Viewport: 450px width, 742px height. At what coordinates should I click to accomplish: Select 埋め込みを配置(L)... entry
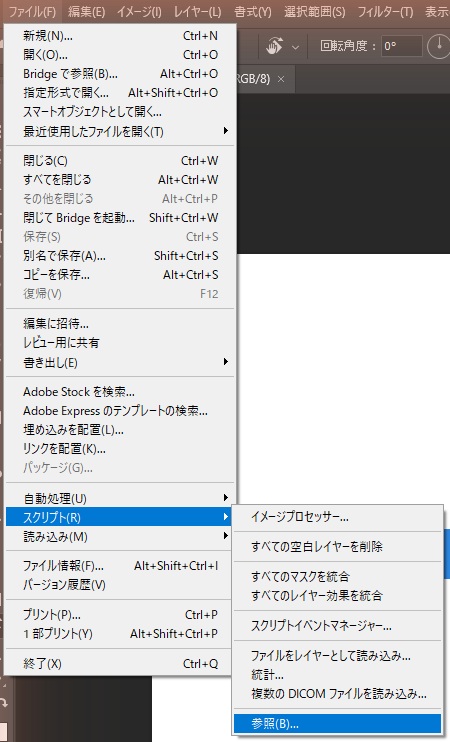pos(120,430)
